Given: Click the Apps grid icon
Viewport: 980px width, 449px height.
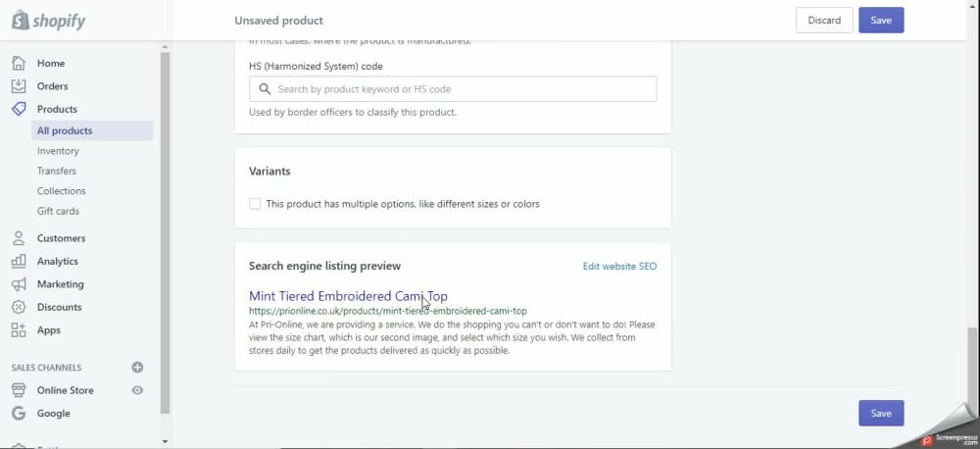Looking at the screenshot, I should pyautogui.click(x=19, y=329).
